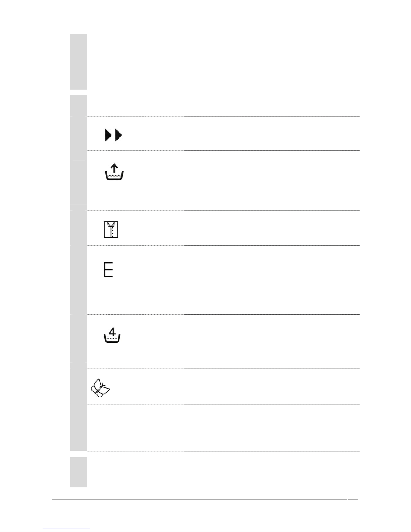Viewport: 411px width, 532px height.
Task: Open the blue underlined link at page bottom
Action: (x=67, y=529)
